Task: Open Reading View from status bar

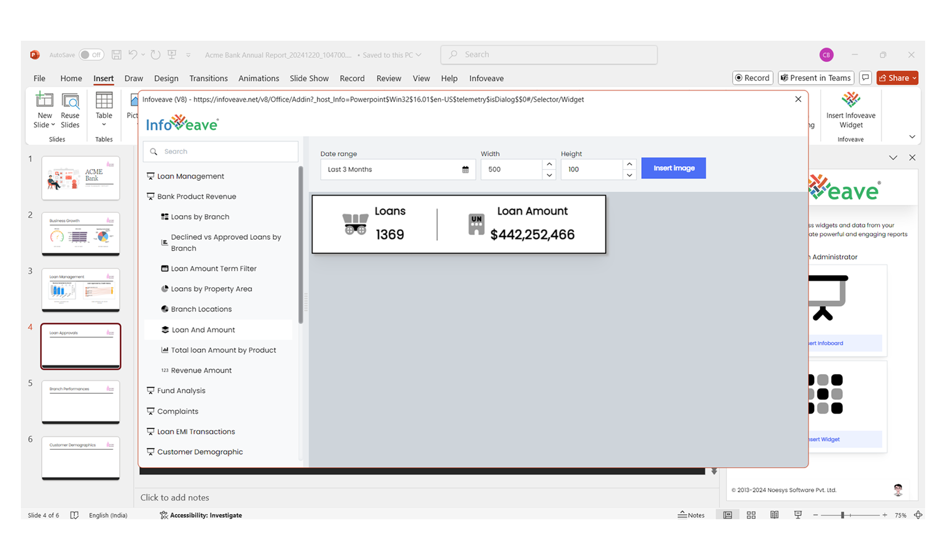Action: pos(774,515)
